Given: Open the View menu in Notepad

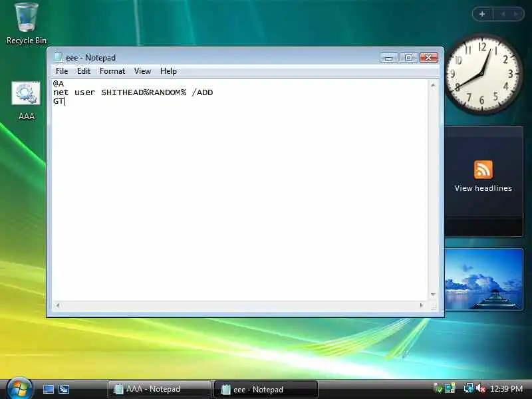Looking at the screenshot, I should pos(142,71).
